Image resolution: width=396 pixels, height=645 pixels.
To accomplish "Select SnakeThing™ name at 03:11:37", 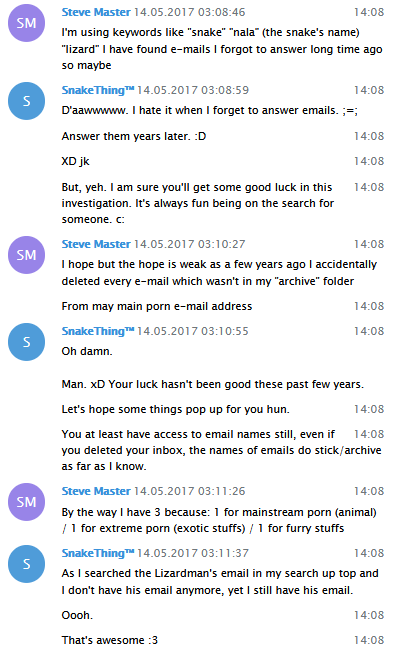I will [98, 553].
